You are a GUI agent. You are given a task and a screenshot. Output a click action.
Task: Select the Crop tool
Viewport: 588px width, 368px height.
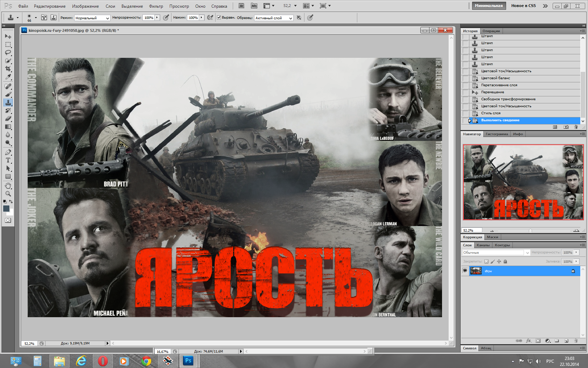(x=8, y=69)
